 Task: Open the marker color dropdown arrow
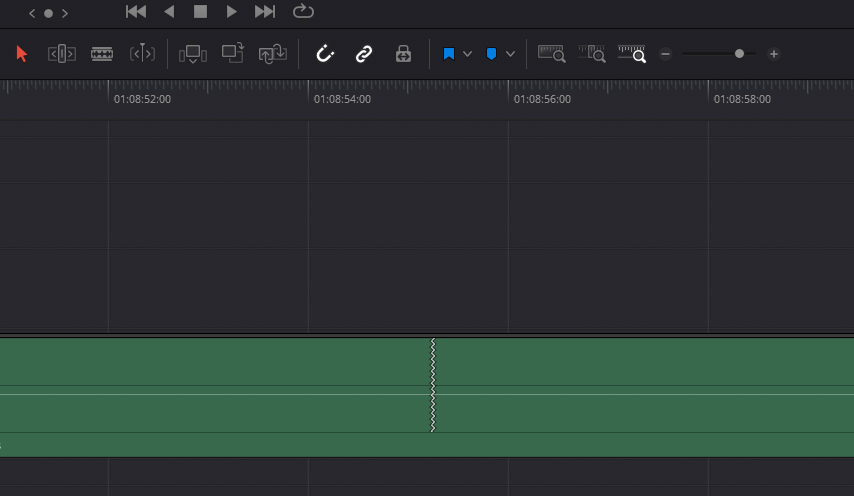pos(511,54)
